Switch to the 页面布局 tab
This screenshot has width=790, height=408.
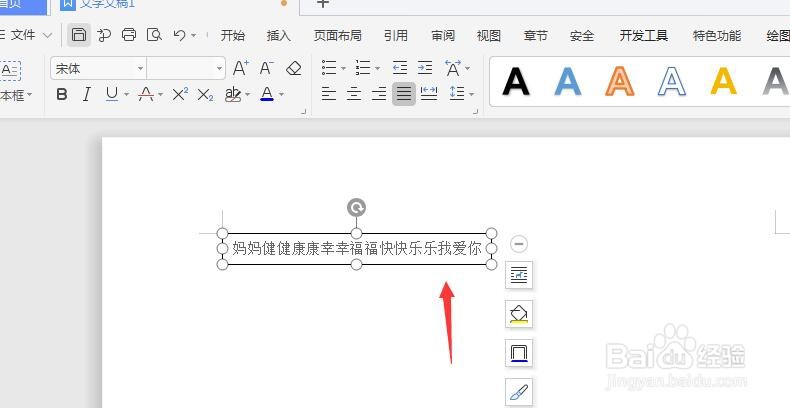tap(338, 35)
